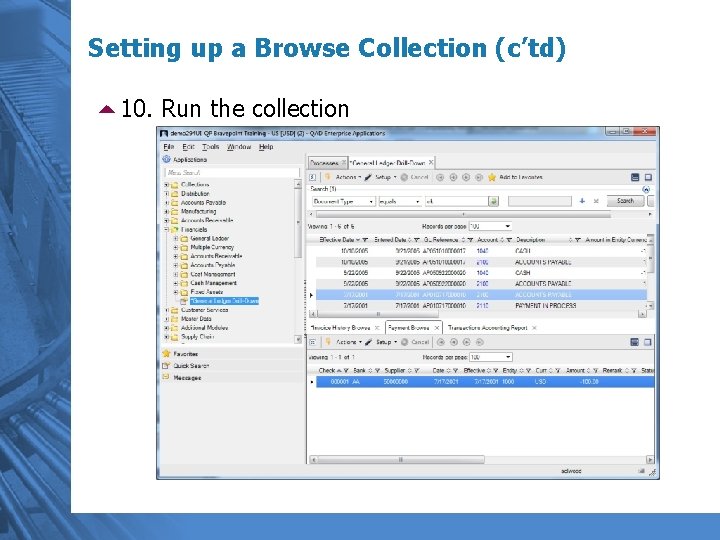Open the File menu

pyautogui.click(x=169, y=147)
